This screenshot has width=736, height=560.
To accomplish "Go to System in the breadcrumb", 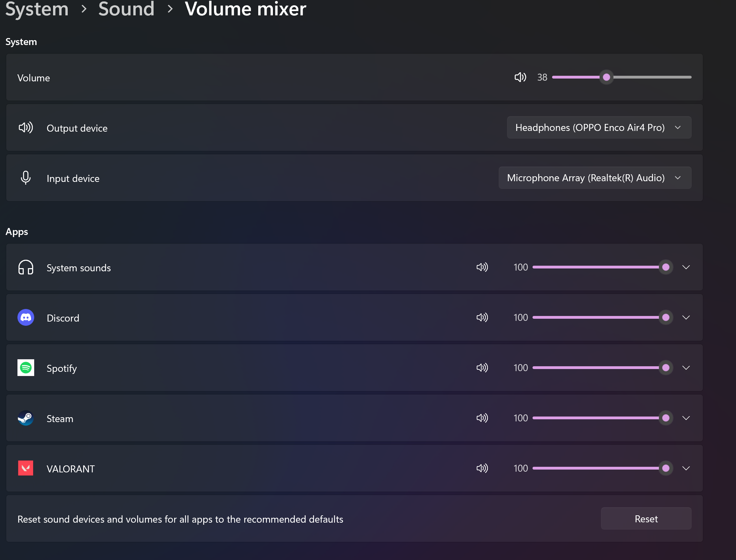I will tap(37, 9).
